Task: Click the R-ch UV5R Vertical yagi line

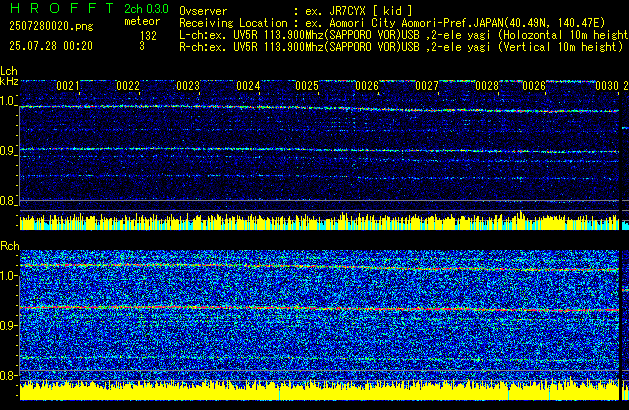Action: tap(401, 47)
